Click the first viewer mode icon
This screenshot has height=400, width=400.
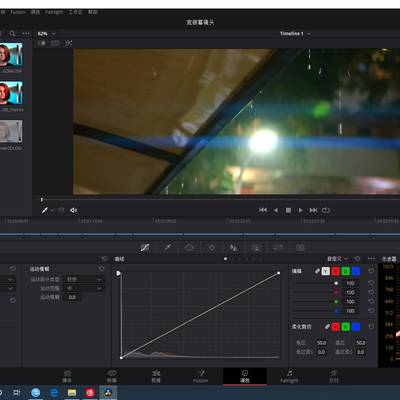tap(42, 43)
